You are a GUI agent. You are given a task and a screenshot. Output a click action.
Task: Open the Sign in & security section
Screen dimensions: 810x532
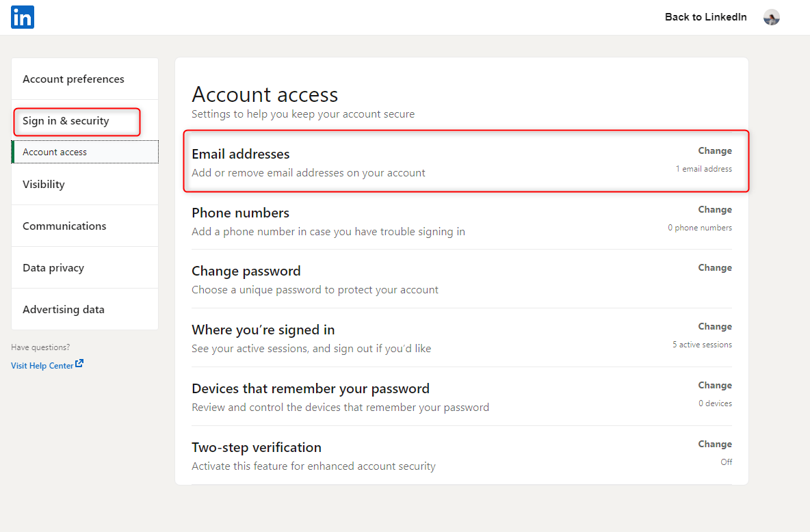pos(66,121)
